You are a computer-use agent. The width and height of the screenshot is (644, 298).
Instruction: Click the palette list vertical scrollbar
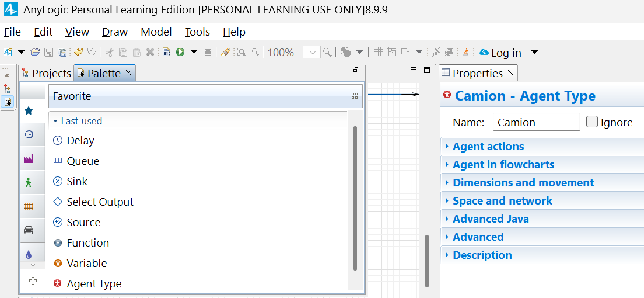point(355,199)
